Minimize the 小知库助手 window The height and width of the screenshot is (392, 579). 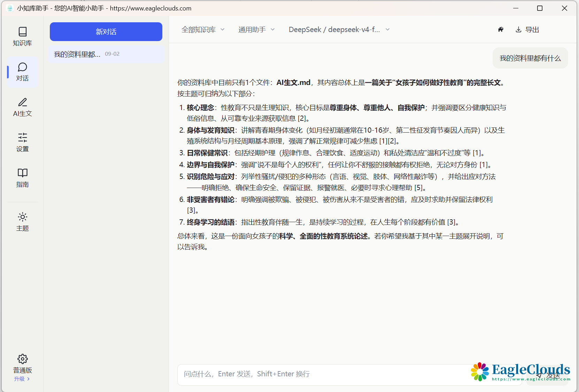(516, 8)
